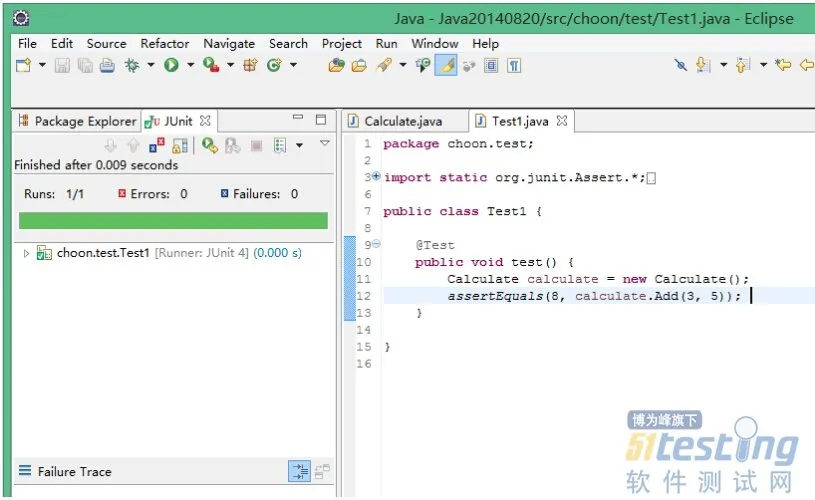Close the JUnit view tab

205,121
